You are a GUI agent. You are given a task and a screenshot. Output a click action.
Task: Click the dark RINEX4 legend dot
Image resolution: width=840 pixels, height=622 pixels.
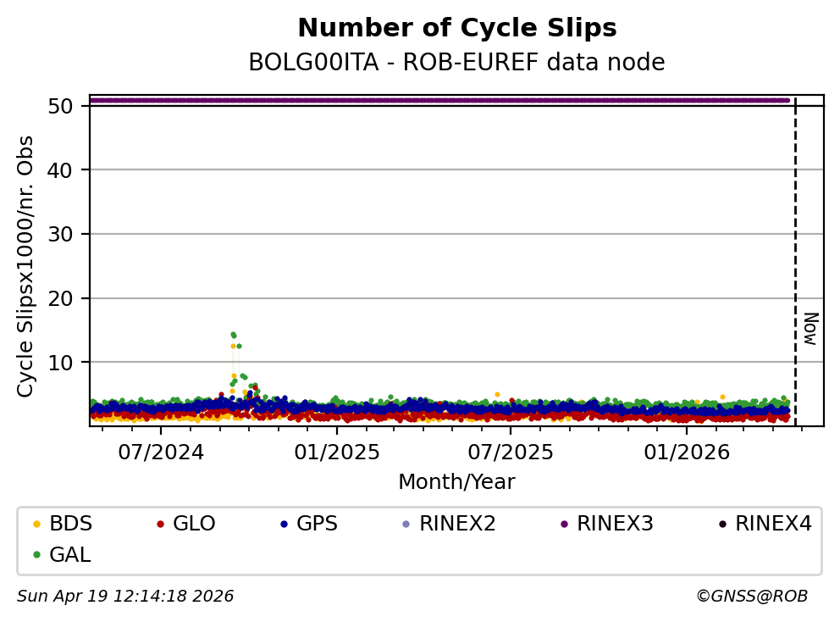[721, 525]
